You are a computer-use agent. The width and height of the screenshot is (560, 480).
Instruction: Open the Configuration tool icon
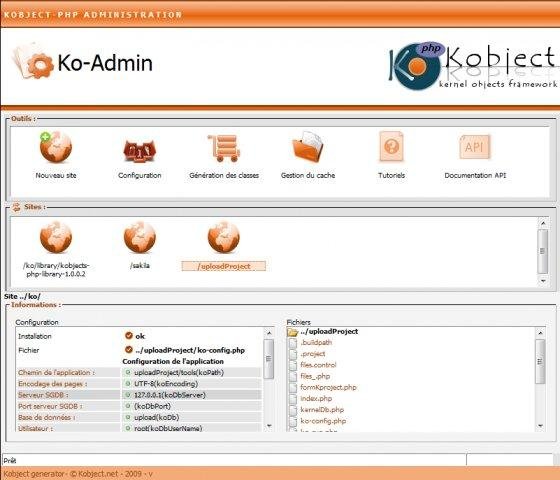pos(140,151)
